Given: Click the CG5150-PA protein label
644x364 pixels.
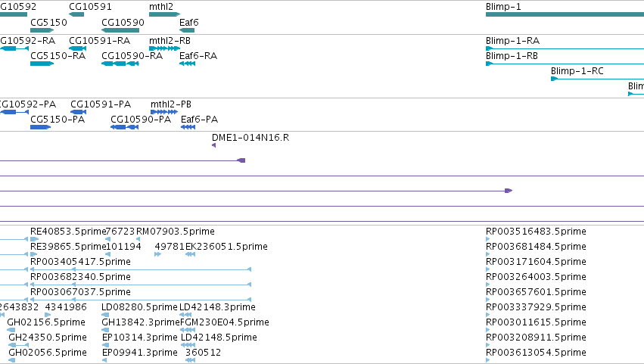Looking at the screenshot, I should tap(58, 120).
